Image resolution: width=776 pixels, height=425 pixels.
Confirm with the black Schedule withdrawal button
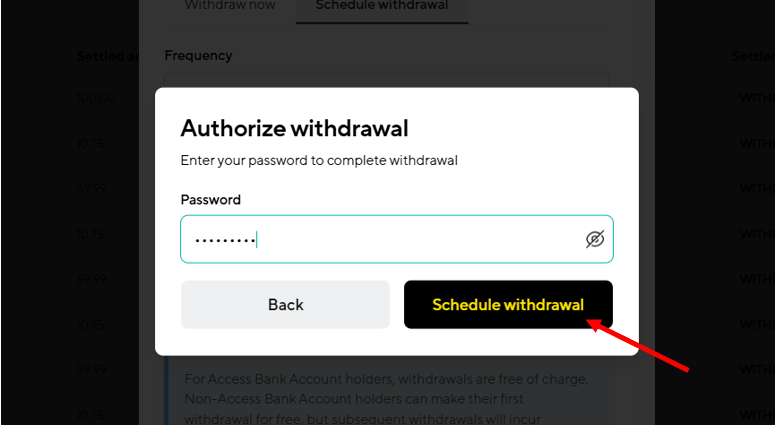[508, 304]
